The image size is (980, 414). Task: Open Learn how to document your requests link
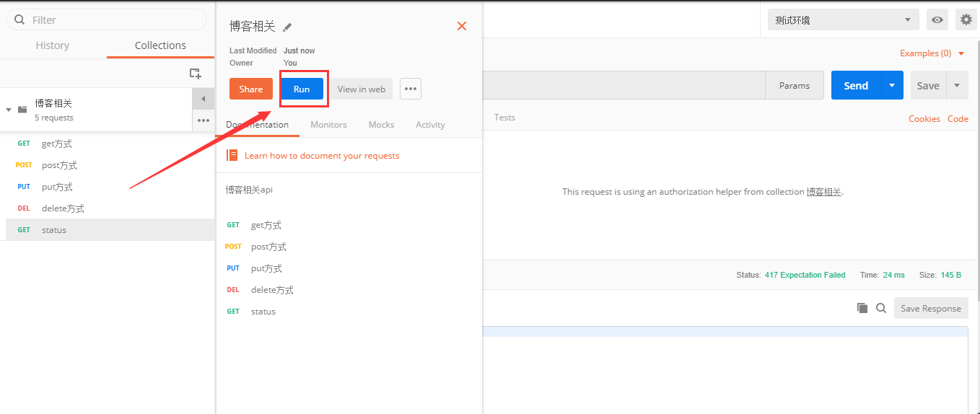click(x=322, y=155)
